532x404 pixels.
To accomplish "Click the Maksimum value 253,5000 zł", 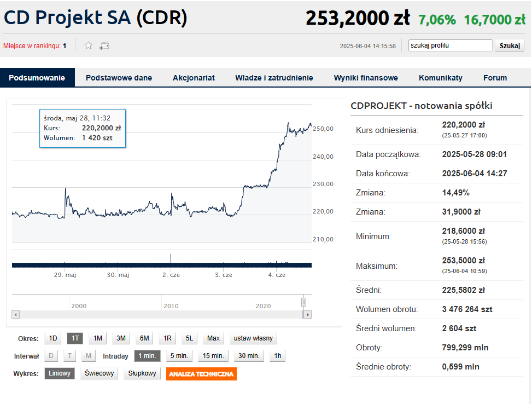I will click(x=464, y=261).
